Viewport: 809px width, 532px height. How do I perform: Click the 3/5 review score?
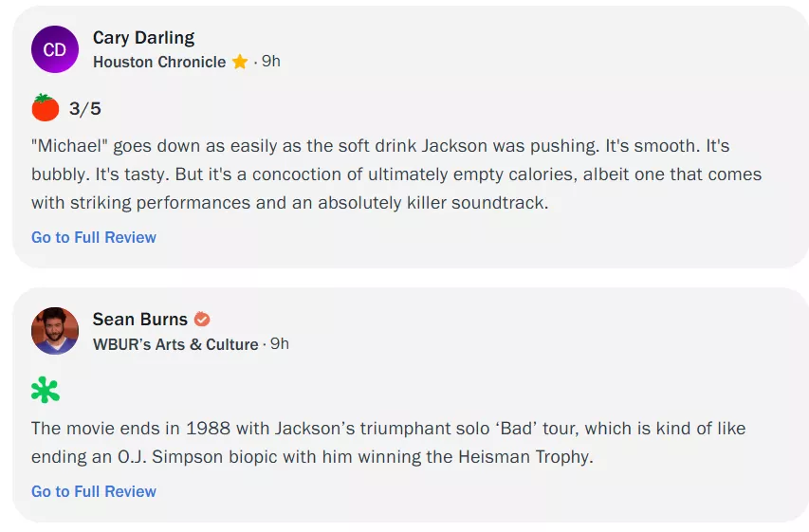pyautogui.click(x=85, y=109)
